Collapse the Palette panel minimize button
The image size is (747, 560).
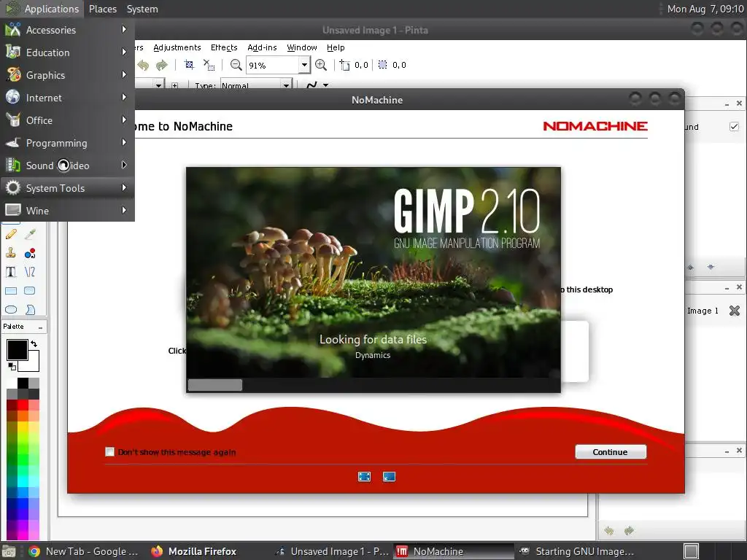point(41,327)
